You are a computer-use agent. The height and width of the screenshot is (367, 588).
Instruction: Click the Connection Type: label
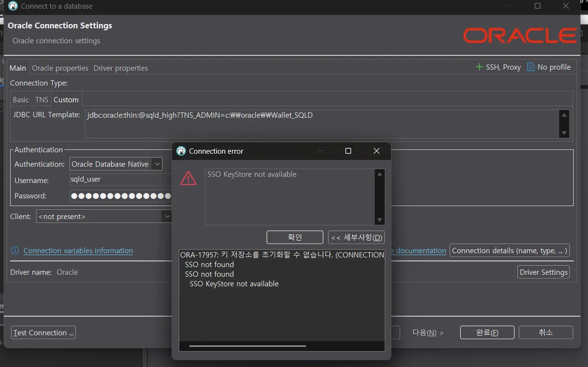click(39, 83)
